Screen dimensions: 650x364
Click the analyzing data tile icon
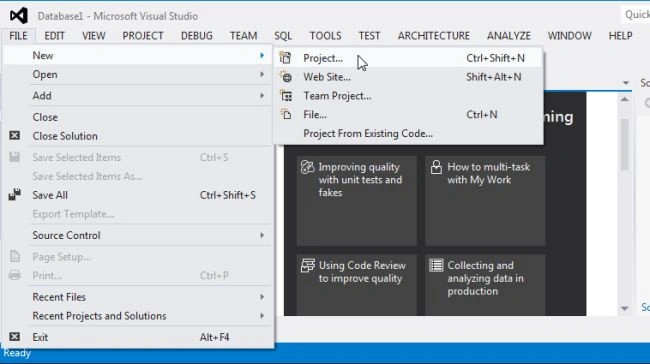click(x=436, y=265)
